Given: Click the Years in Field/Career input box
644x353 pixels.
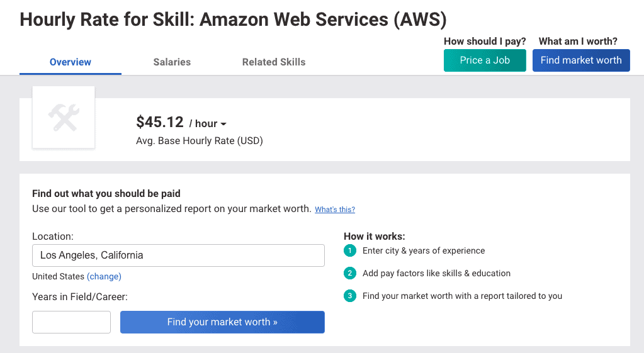Looking at the screenshot, I should tap(71, 322).
